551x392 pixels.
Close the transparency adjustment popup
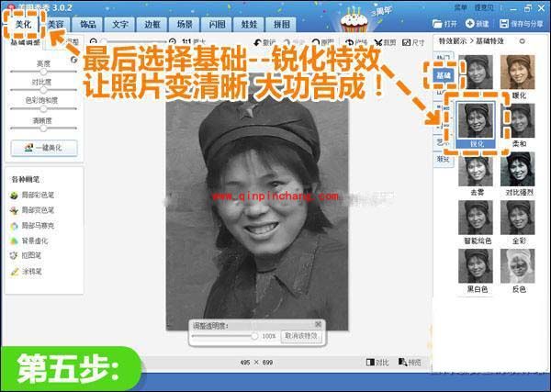[x=318, y=323]
